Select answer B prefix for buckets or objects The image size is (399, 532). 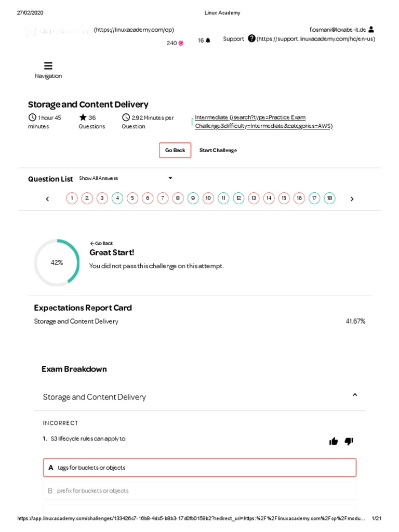(x=199, y=490)
